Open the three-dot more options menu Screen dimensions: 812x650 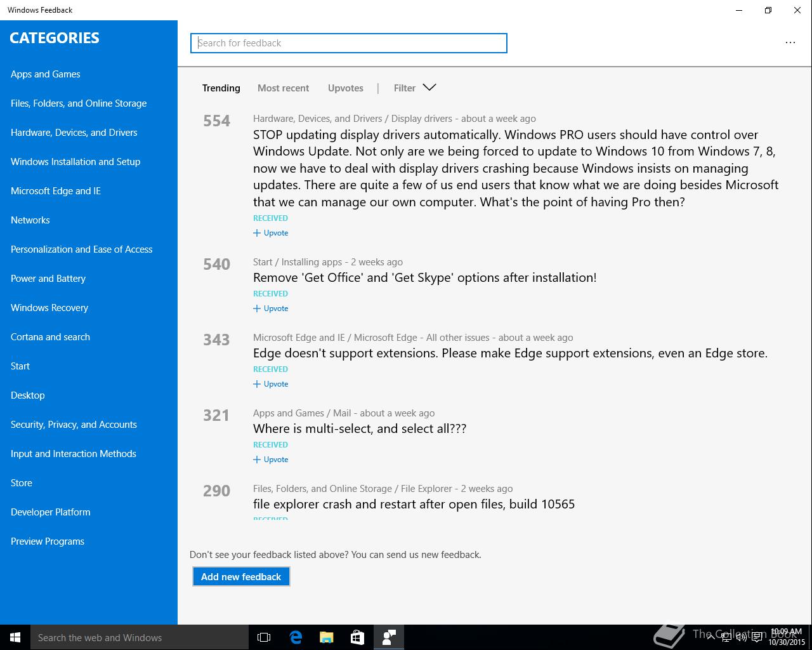pyautogui.click(x=790, y=43)
